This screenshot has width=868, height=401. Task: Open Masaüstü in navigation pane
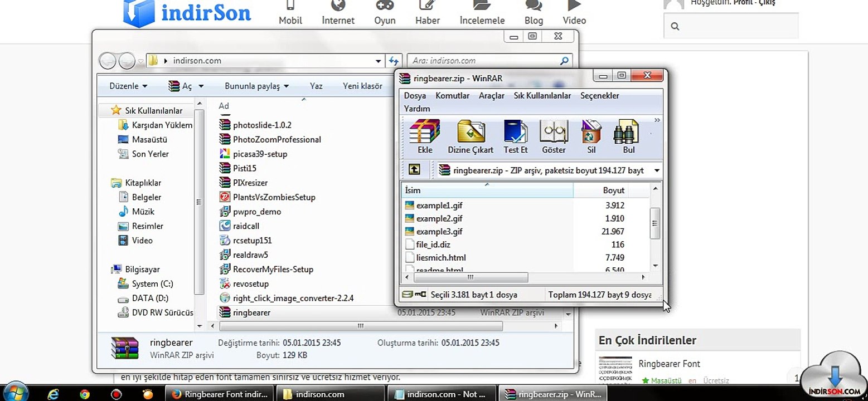coord(143,139)
